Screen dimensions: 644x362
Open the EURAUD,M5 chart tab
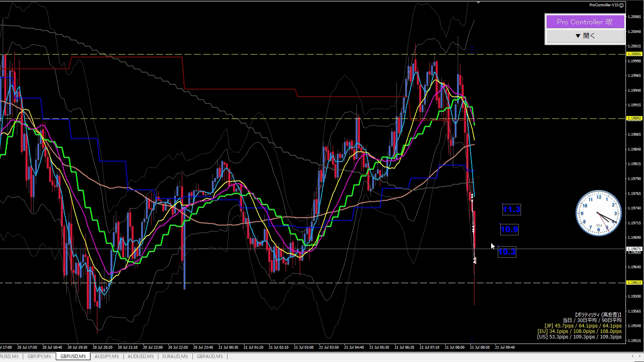click(x=175, y=357)
